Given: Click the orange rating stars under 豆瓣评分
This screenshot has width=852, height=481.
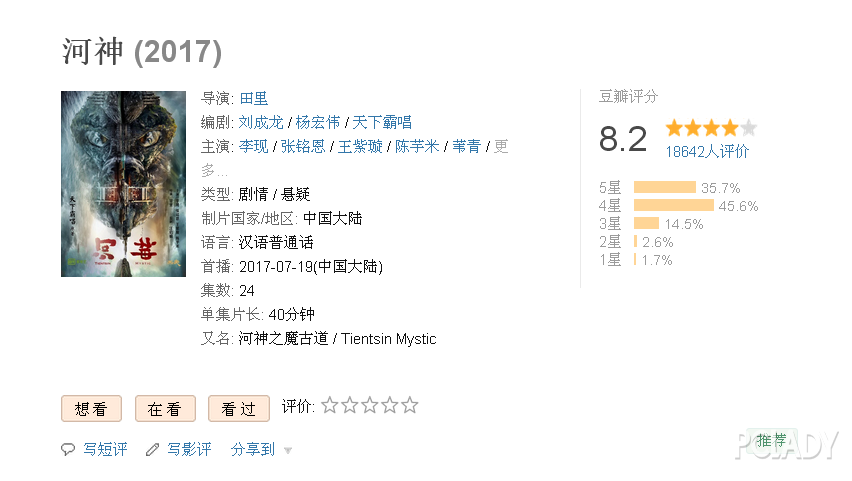Looking at the screenshot, I should (711, 128).
